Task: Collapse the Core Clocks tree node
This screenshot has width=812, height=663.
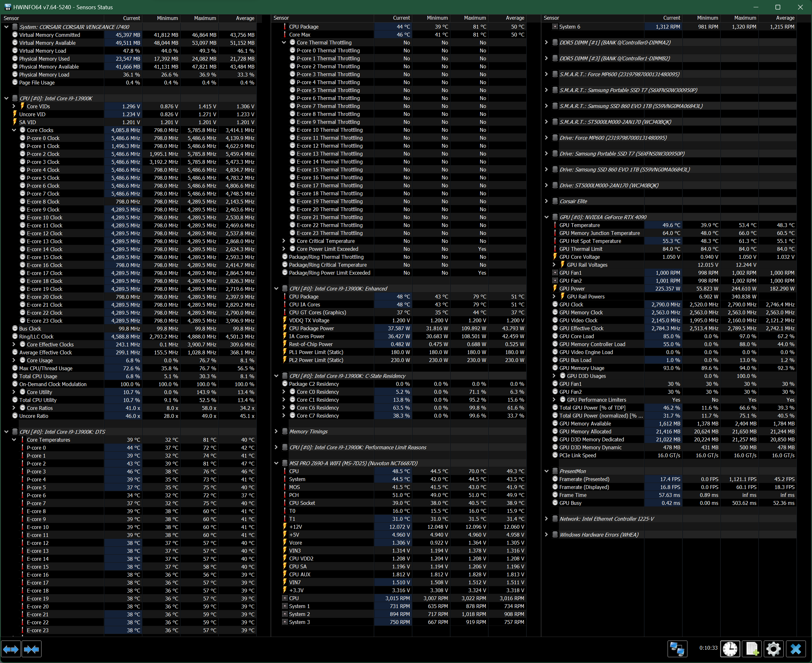Action: tap(14, 130)
